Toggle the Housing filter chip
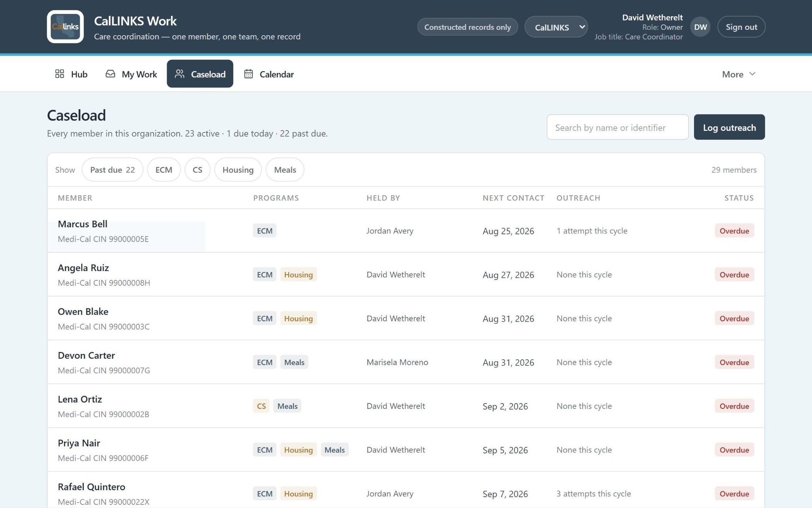This screenshot has width=812, height=508. coord(238,170)
